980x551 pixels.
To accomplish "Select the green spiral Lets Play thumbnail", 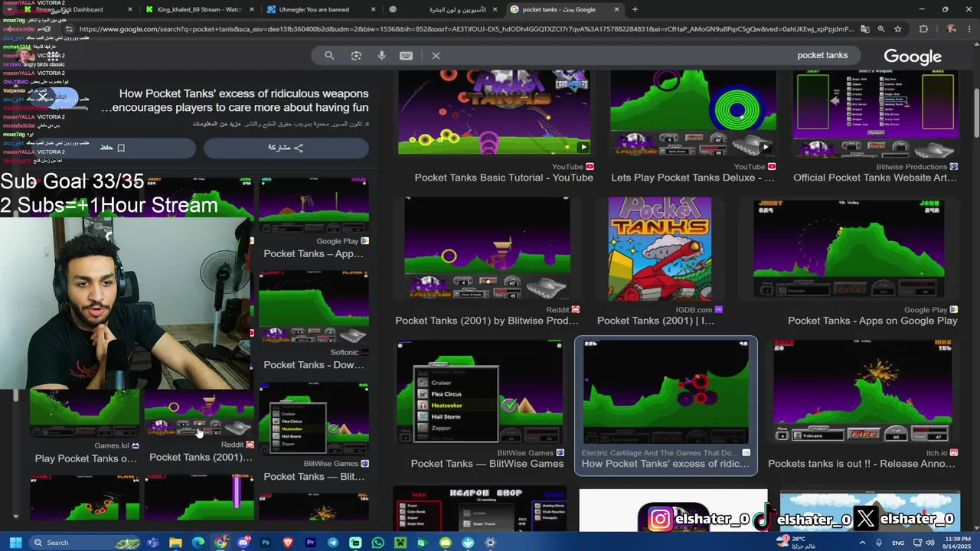I will point(693,112).
